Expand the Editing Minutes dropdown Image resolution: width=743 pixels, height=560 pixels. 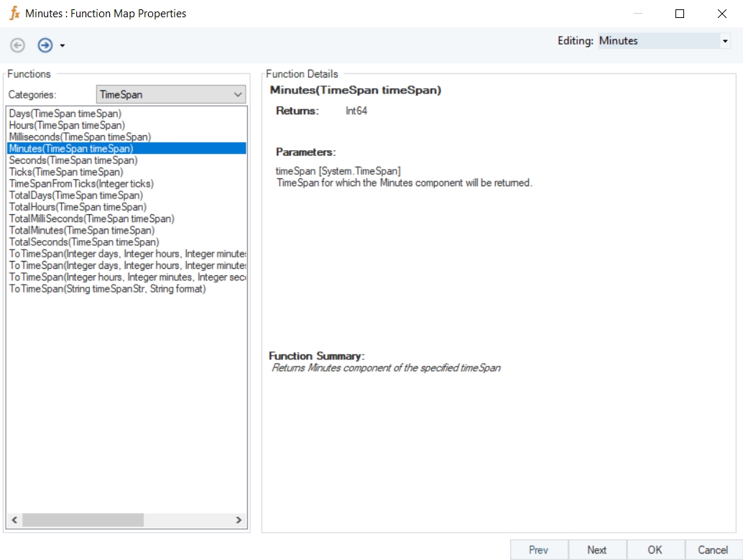(x=724, y=42)
